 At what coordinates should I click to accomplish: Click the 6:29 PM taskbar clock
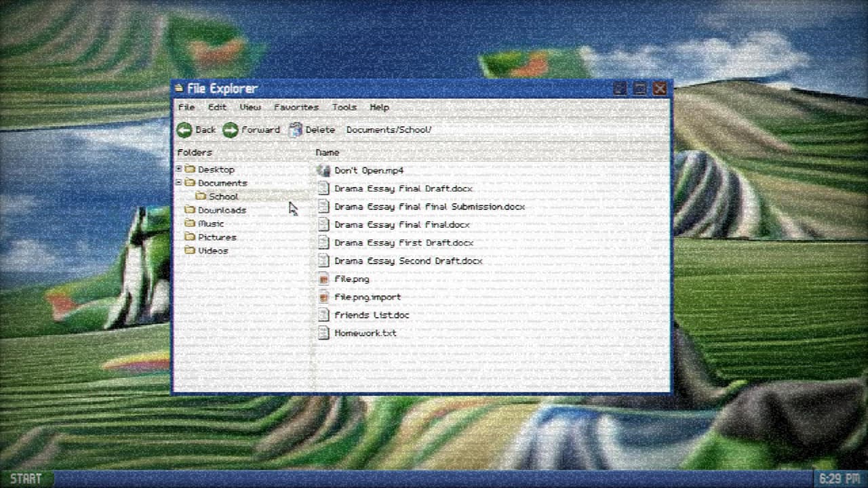click(x=839, y=479)
